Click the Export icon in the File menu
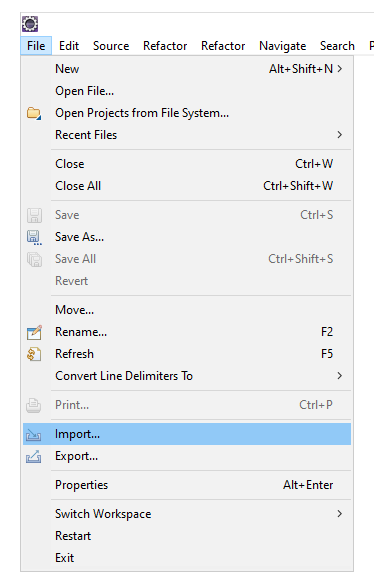Screen dimensions: 374x585 (34, 457)
